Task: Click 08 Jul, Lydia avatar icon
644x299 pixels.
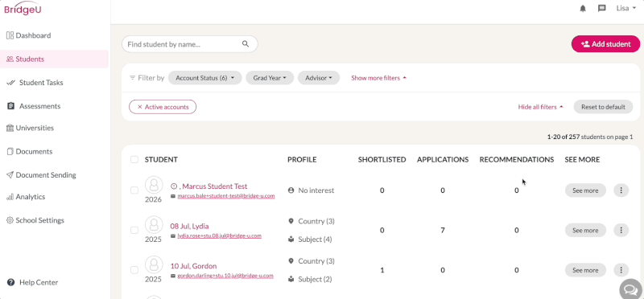Action: [x=154, y=225]
